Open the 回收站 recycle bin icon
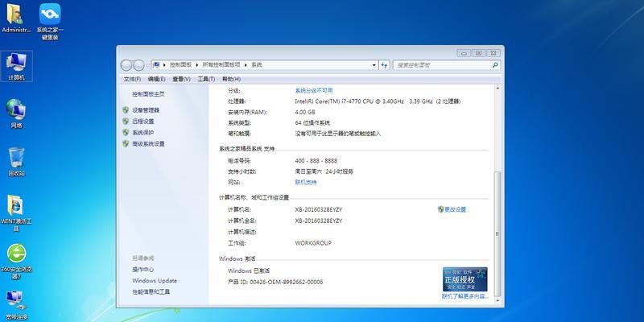 pyautogui.click(x=16, y=162)
